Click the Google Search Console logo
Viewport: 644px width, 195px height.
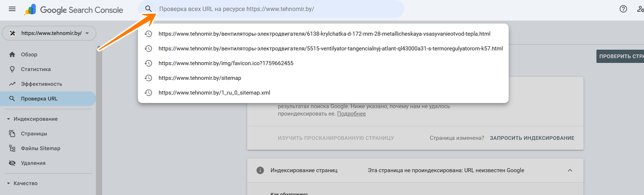click(x=74, y=10)
